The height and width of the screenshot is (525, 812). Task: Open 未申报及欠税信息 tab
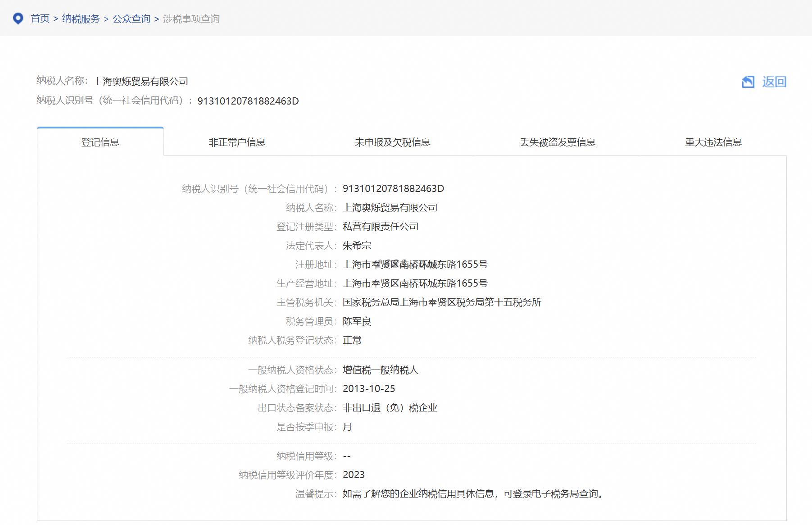tap(392, 142)
